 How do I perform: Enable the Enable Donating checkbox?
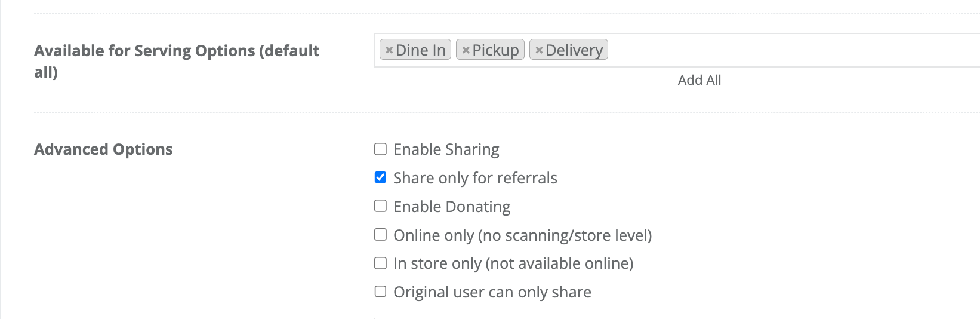380,206
